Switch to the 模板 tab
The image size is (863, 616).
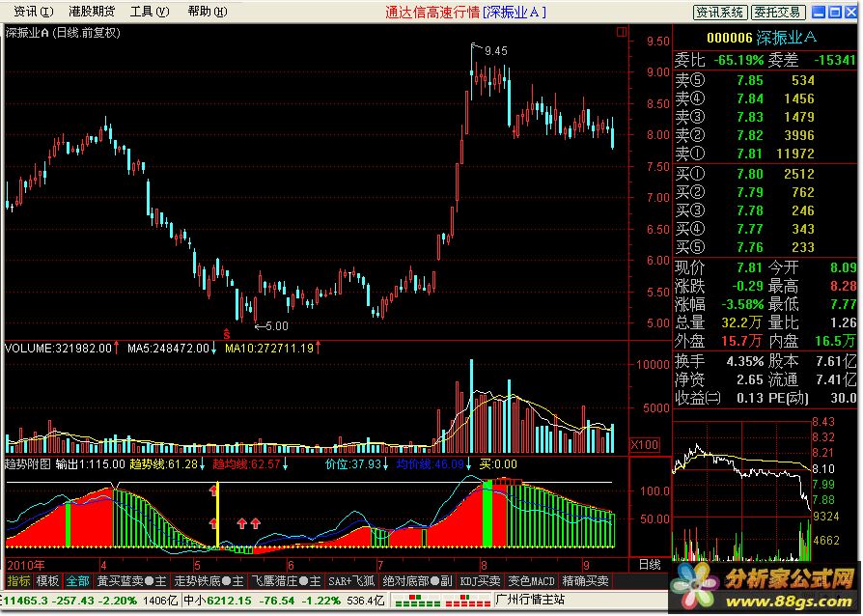point(47,581)
